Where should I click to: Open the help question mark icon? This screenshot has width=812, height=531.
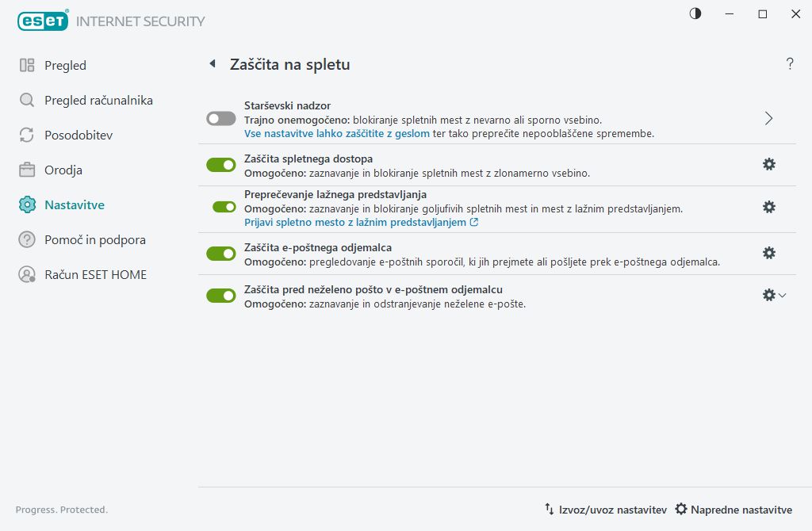(x=790, y=64)
